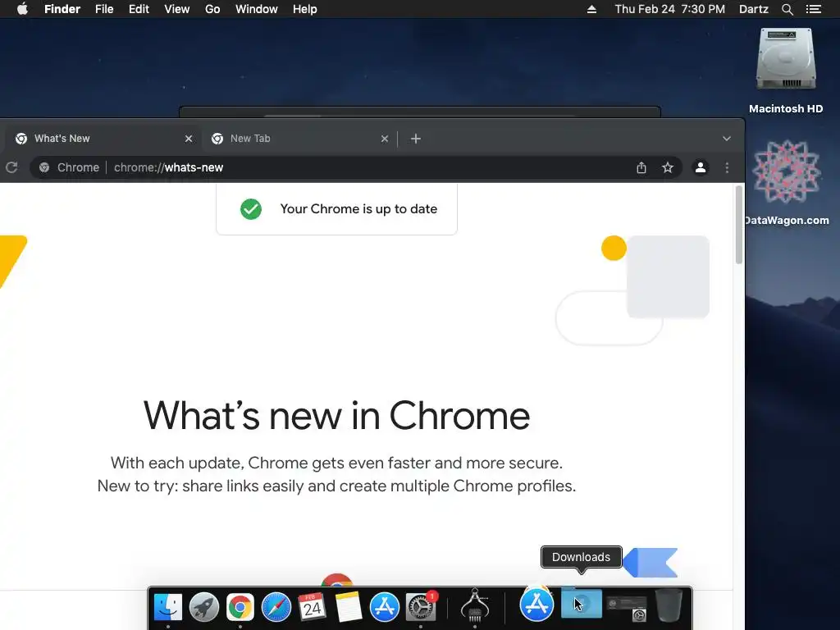Open the App Store icon beside Notes
This screenshot has width=840, height=630.
coord(385,607)
